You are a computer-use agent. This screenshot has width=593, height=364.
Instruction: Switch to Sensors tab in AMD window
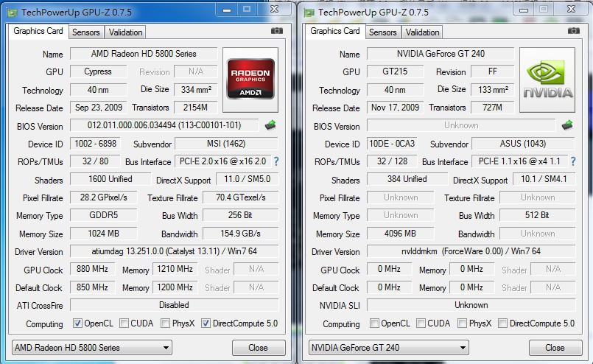point(86,32)
